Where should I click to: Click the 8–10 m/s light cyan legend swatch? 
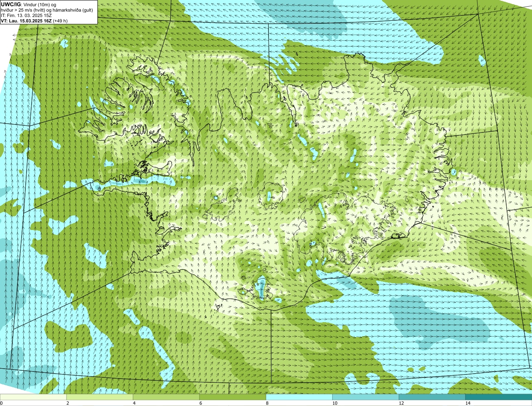pos(299,397)
